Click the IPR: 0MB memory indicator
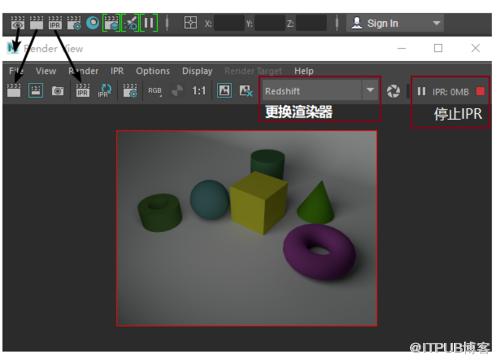 pos(451,92)
